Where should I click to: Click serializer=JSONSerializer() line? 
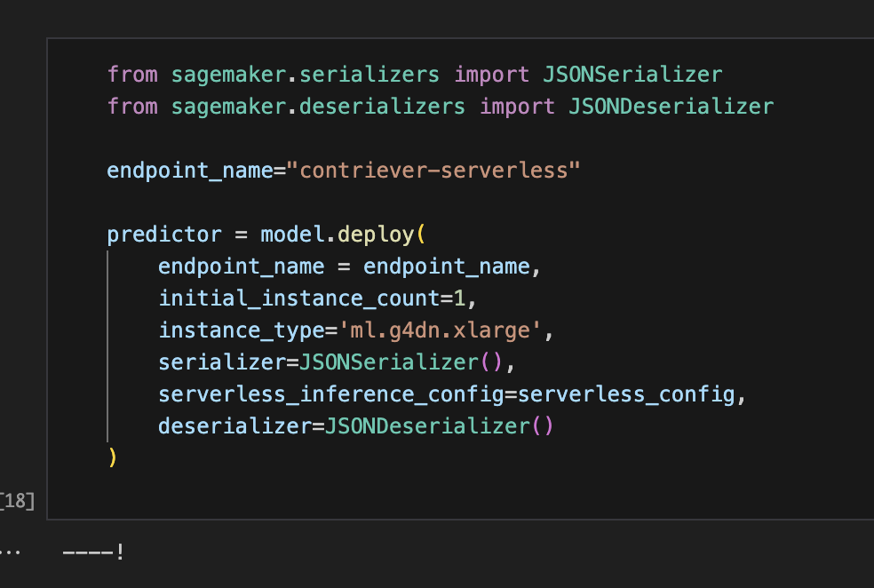point(336,362)
